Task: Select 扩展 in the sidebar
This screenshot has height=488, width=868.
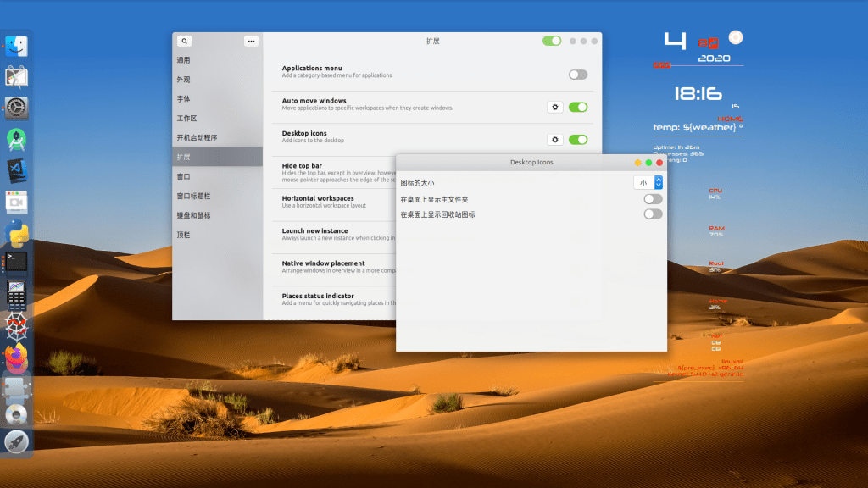Action: coord(217,157)
